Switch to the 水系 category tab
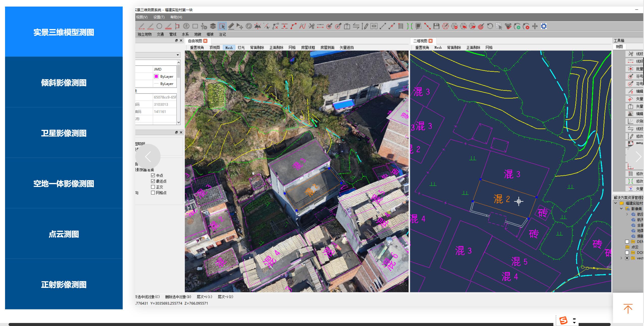 [x=185, y=34]
